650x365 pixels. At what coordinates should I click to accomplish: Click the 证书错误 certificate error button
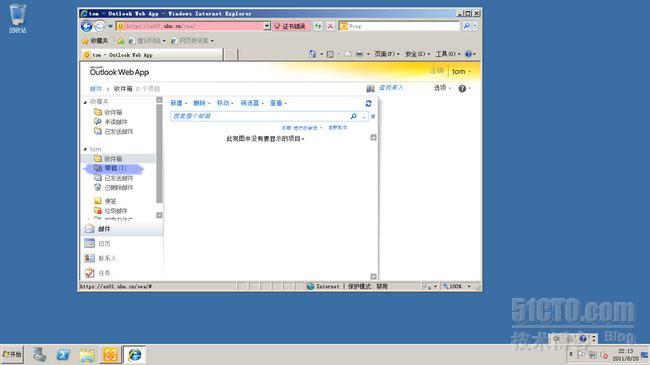290,26
